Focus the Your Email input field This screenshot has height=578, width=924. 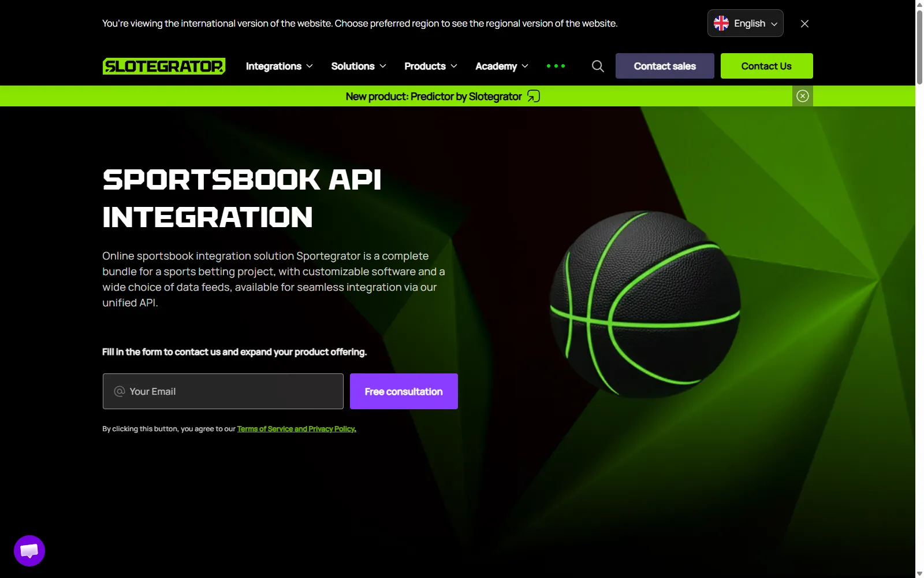pyautogui.click(x=223, y=391)
